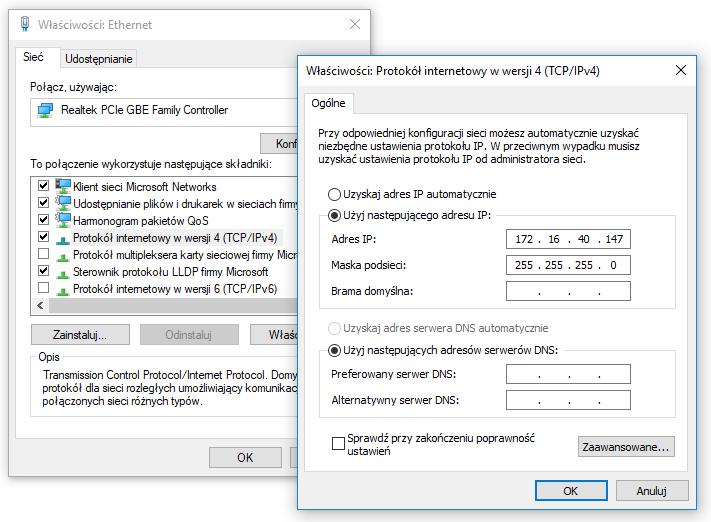711x522 pixels.
Task: Confirm IPv4 properties with OK
Action: [x=571, y=491]
